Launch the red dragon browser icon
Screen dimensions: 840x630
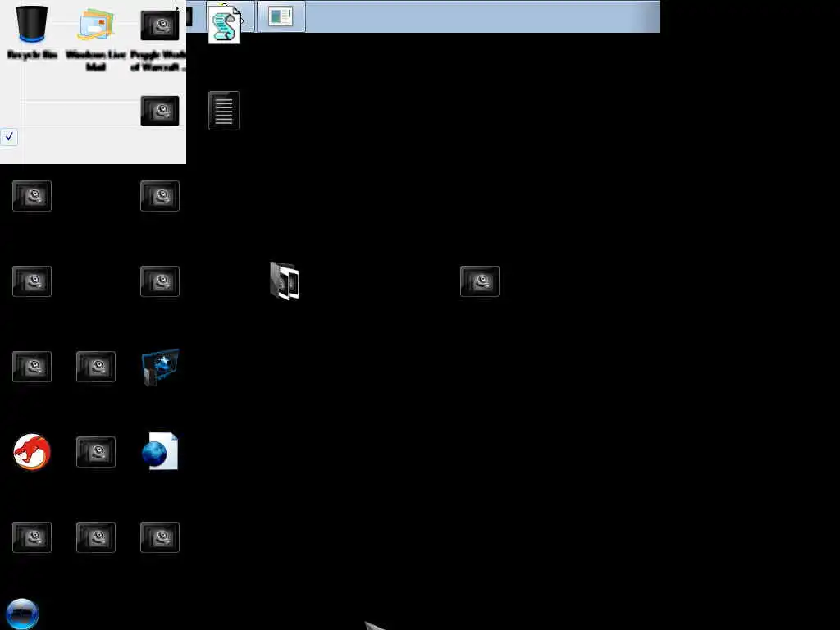point(32,452)
